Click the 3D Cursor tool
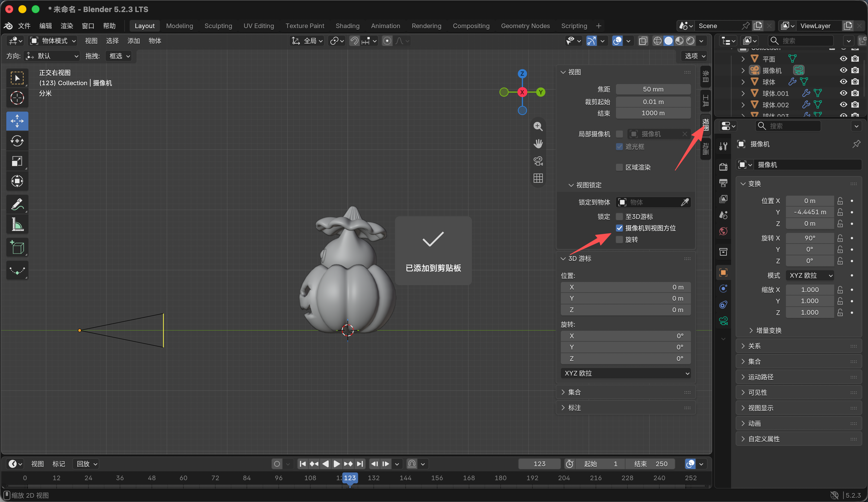 [x=17, y=98]
